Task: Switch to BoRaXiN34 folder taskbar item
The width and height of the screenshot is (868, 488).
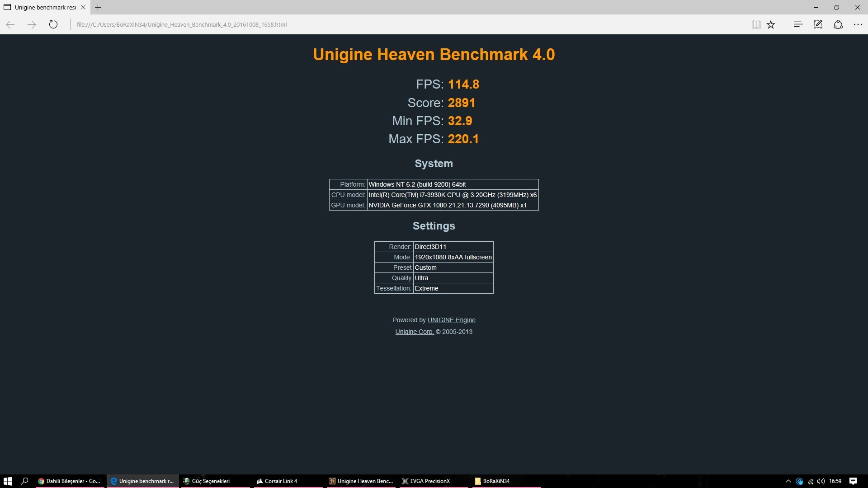Action: pyautogui.click(x=507, y=481)
